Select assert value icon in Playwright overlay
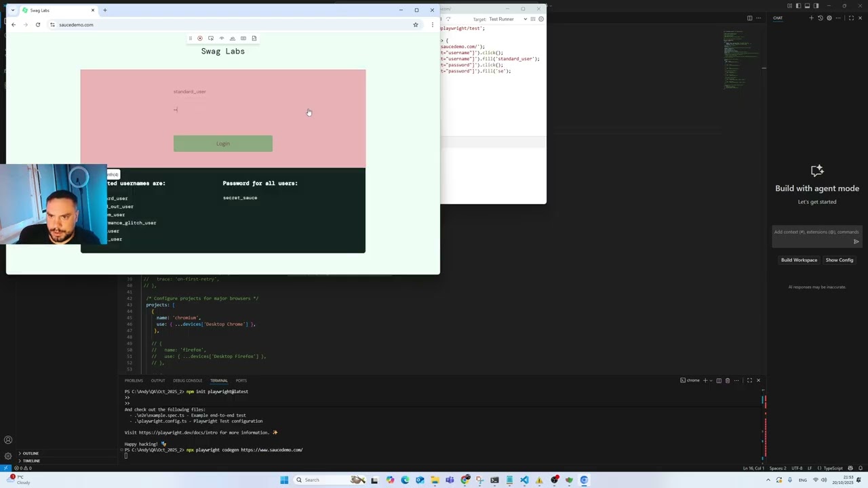Viewport: 868px width, 488px height. [x=243, y=39]
